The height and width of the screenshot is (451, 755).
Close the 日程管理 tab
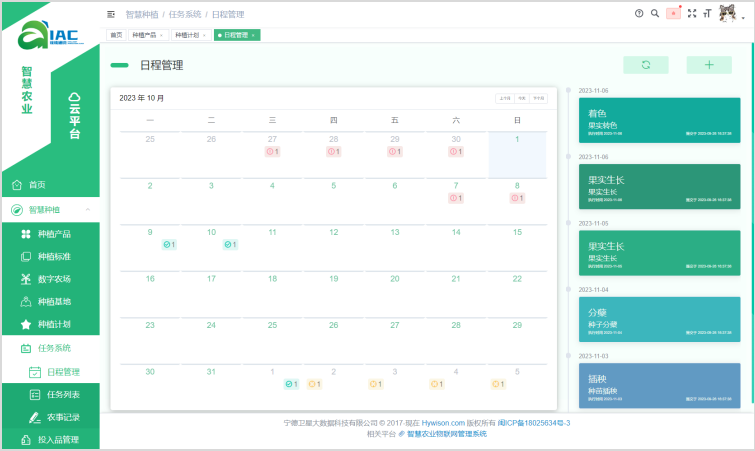pos(253,35)
